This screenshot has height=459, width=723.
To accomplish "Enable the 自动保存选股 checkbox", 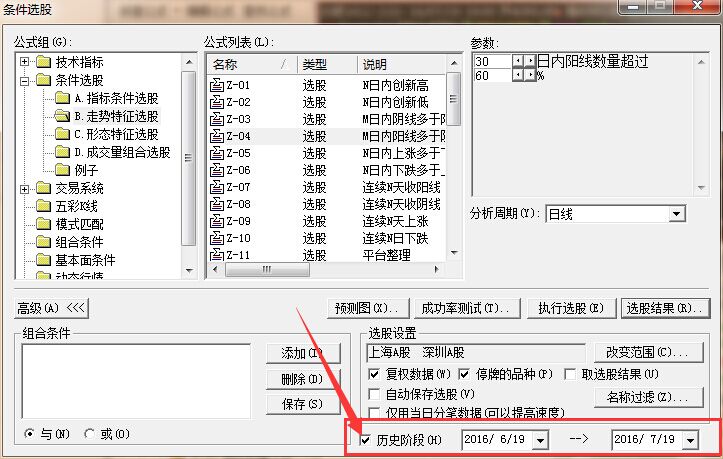I will [374, 394].
